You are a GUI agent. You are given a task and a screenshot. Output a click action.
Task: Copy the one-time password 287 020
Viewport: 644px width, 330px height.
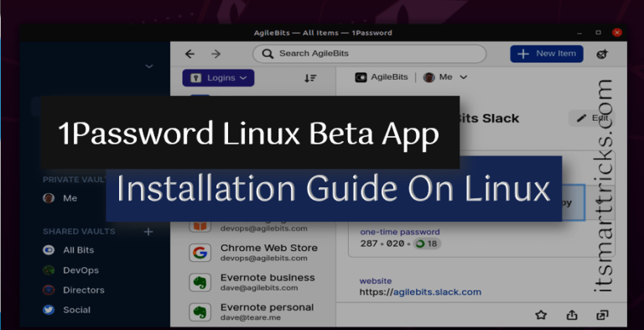tap(382, 244)
